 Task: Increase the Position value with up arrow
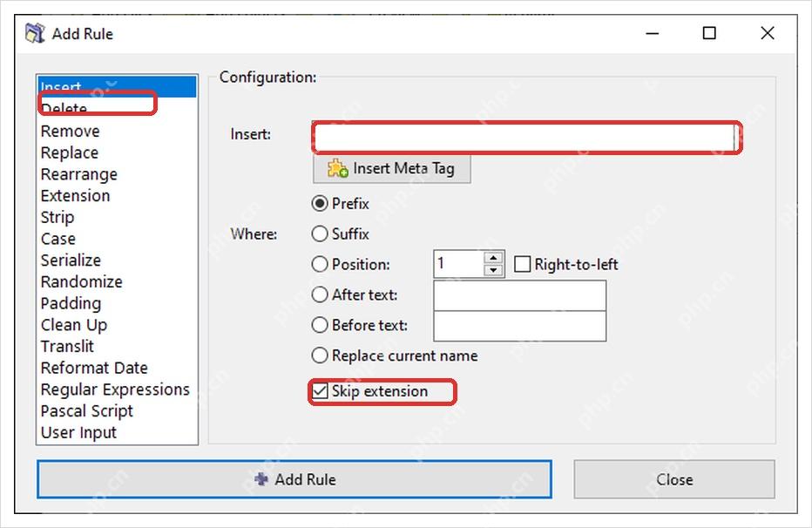click(x=493, y=257)
